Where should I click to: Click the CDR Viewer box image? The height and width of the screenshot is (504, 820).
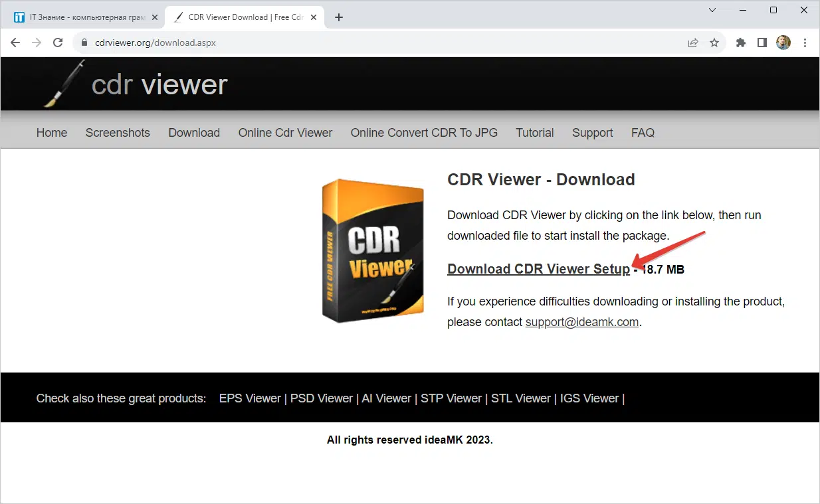[x=373, y=251]
